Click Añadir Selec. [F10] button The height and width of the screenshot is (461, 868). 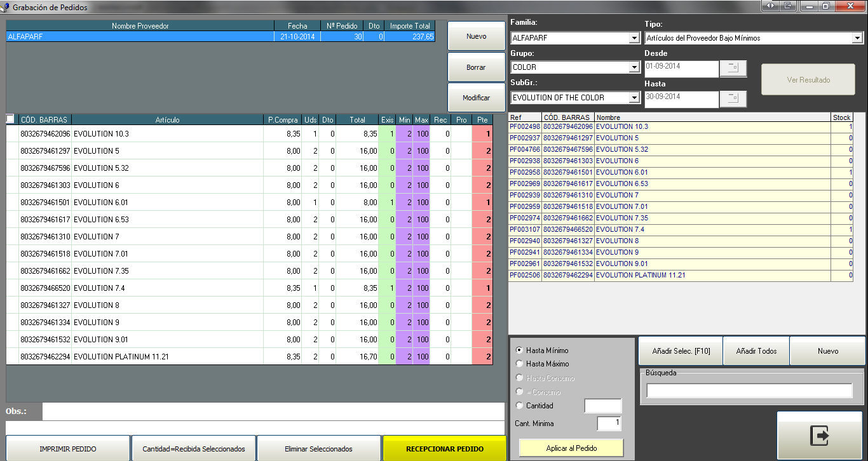pos(681,351)
